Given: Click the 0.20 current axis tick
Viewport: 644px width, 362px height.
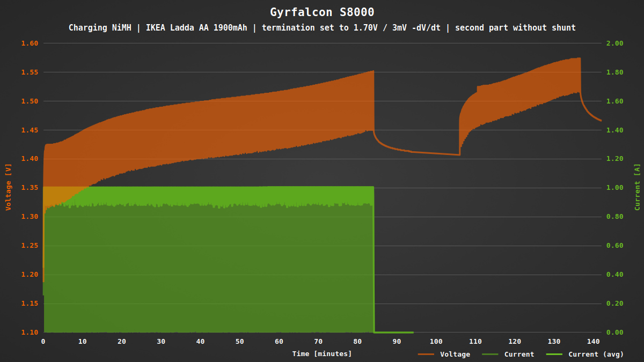Looking at the screenshot, I should 614,304.
